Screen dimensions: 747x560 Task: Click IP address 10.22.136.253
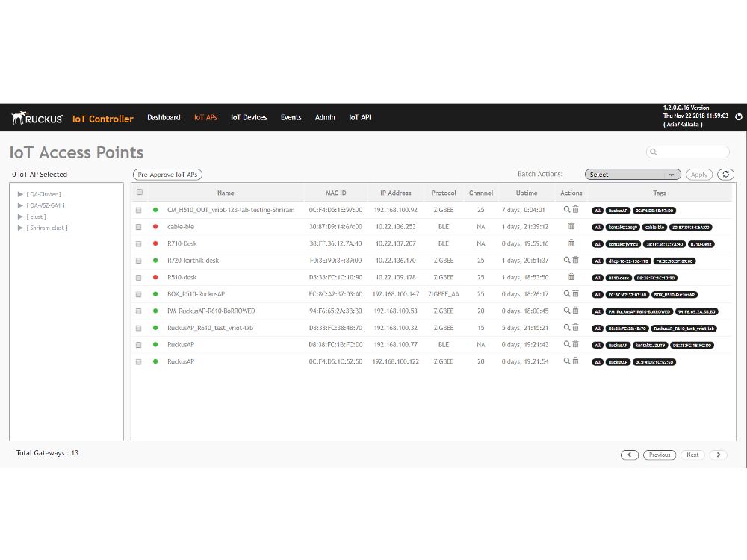[395, 227]
